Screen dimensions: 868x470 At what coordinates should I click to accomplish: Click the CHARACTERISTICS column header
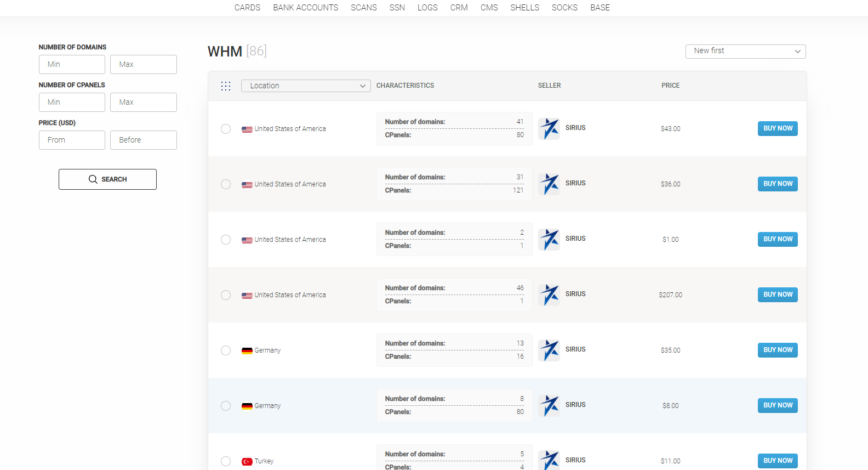click(405, 86)
